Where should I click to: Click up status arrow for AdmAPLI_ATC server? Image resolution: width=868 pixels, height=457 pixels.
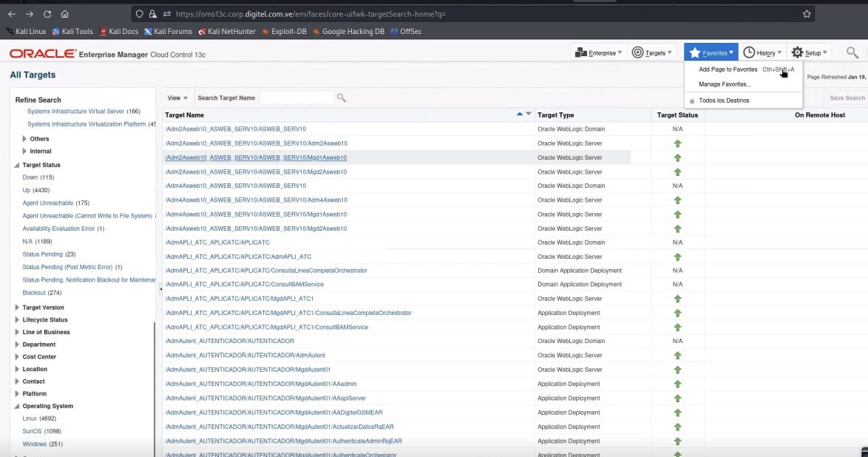[677, 257]
